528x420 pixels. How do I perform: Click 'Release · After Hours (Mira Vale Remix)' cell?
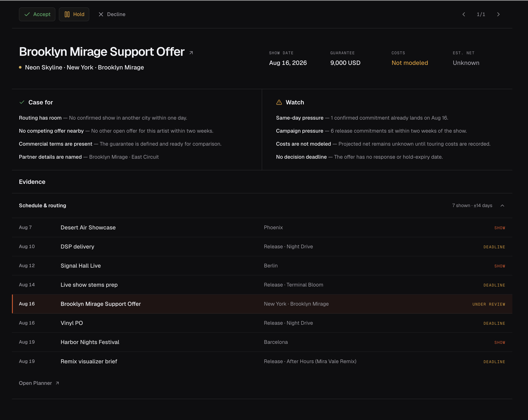coord(310,361)
